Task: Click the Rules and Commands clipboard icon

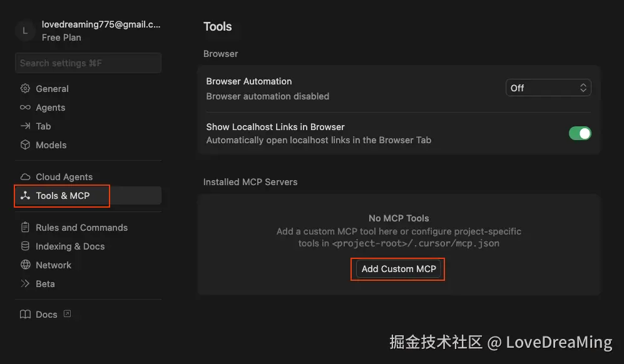Action: pos(25,228)
